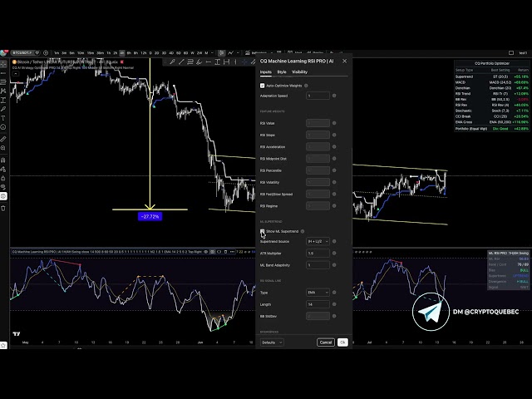
Task: Select the trend line tool in floating toolbar
Action: (x=181, y=62)
